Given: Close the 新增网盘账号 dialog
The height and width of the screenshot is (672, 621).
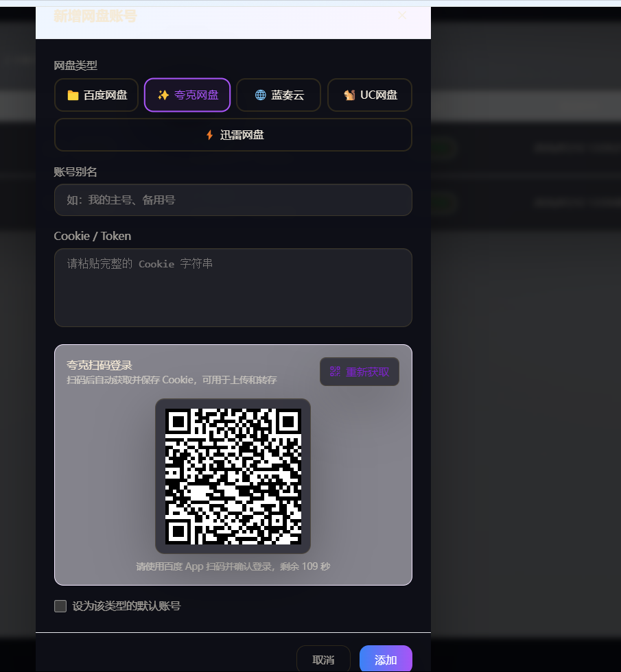Looking at the screenshot, I should (402, 16).
